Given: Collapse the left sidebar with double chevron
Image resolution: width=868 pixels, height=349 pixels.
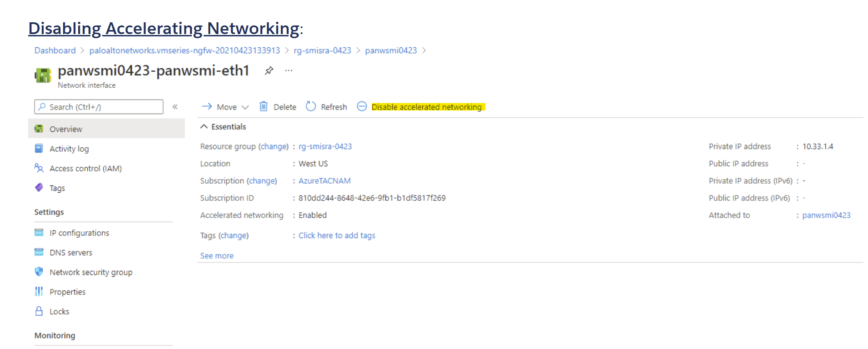Looking at the screenshot, I should coord(175,107).
